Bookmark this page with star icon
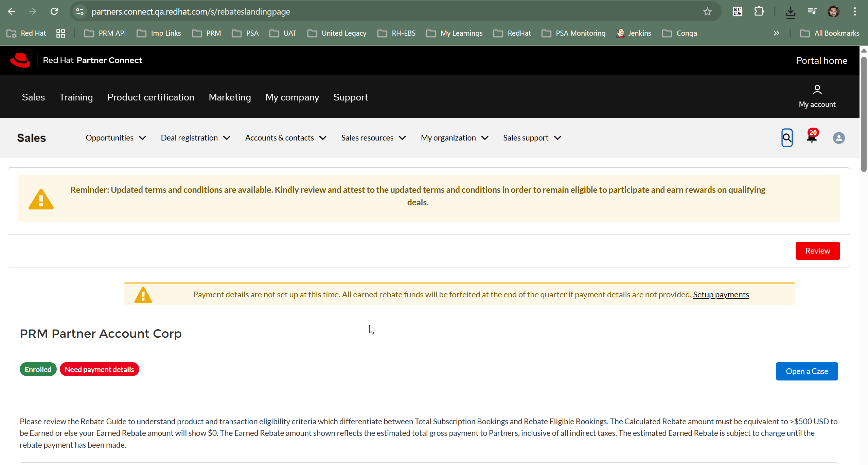The width and height of the screenshot is (868, 465). click(x=707, y=12)
